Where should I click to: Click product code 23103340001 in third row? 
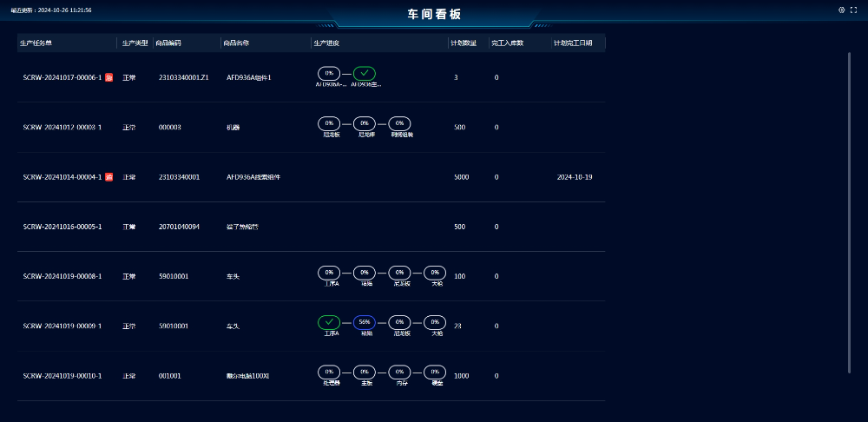tap(179, 177)
